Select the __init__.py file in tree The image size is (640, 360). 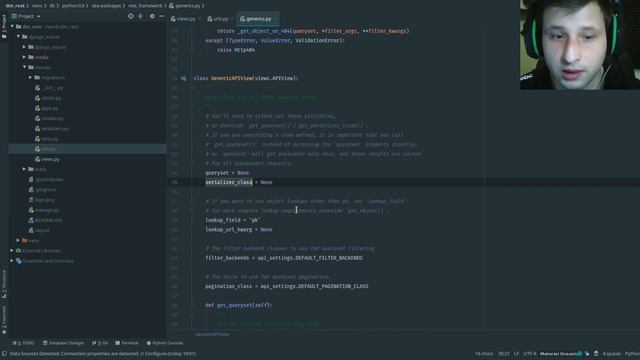click(49, 88)
